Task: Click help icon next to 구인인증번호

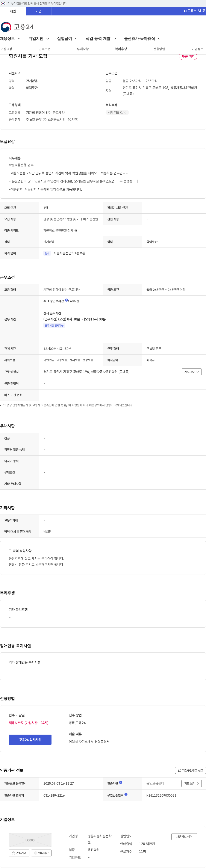Action: click(126, 794)
